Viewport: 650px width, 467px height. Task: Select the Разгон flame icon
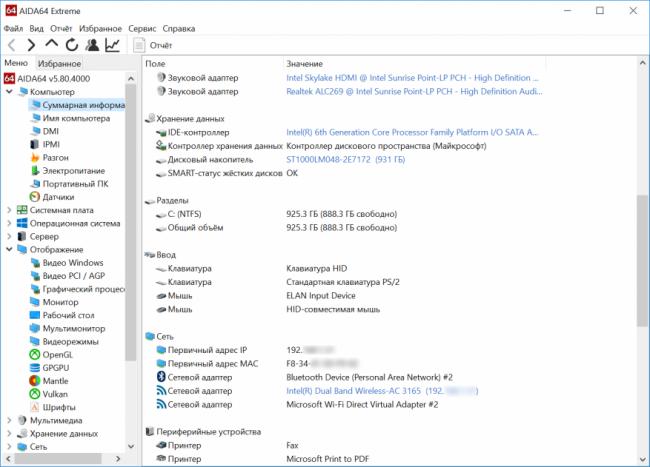pos(35,157)
